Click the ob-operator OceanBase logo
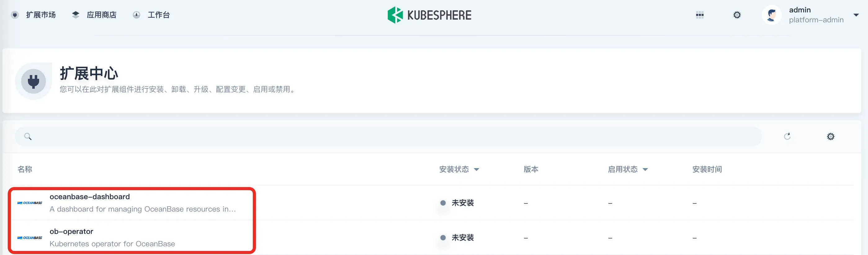Image resolution: width=868 pixels, height=255 pixels. 30,238
